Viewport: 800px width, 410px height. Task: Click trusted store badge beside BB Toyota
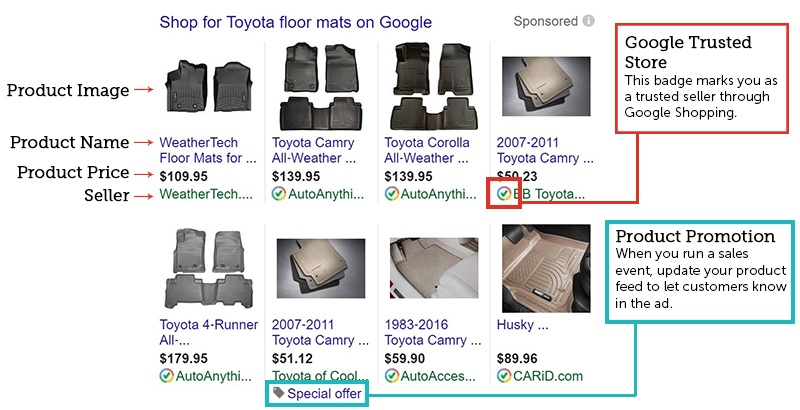(x=503, y=194)
